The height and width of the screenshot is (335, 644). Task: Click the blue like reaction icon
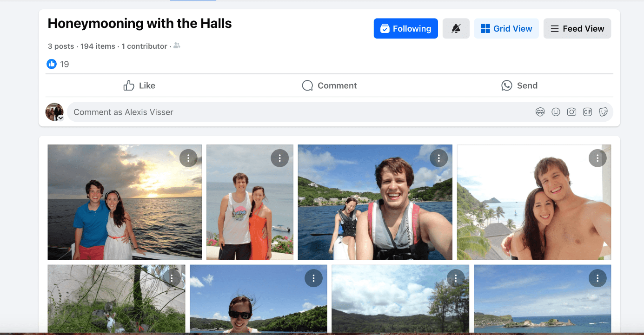click(52, 64)
